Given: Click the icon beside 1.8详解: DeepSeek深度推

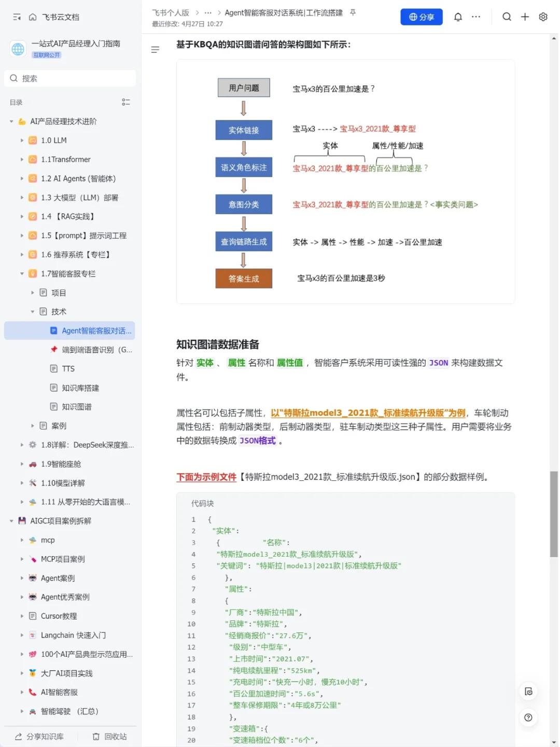Looking at the screenshot, I should click(33, 445).
